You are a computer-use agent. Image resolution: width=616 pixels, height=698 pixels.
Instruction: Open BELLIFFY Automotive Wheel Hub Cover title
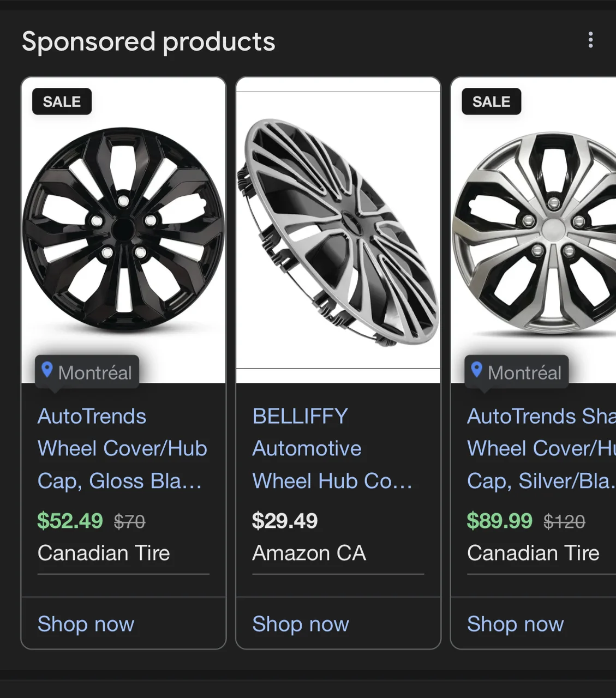point(332,448)
